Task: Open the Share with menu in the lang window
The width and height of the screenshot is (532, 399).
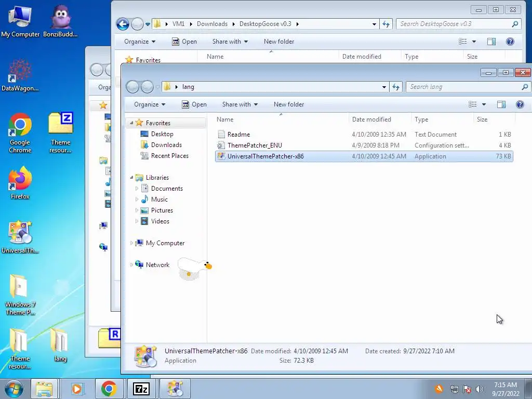Action: [x=240, y=104]
